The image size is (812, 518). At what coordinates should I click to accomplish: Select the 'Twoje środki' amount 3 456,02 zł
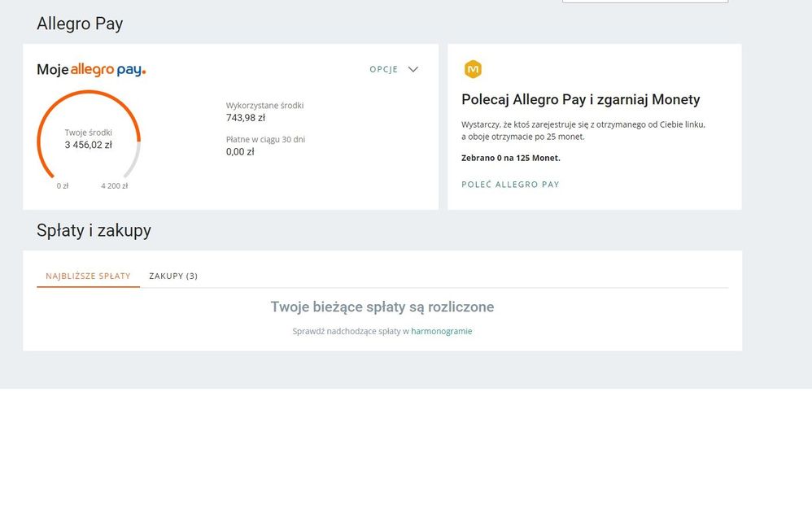(x=89, y=145)
